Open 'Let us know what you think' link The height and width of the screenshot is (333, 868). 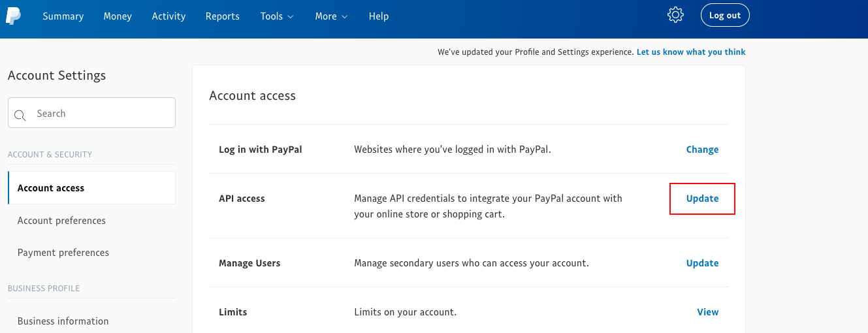691,52
